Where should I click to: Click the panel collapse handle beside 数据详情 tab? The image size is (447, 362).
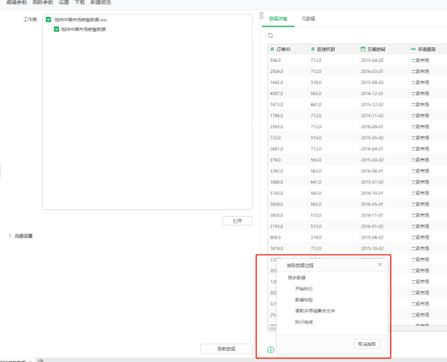(x=261, y=15)
